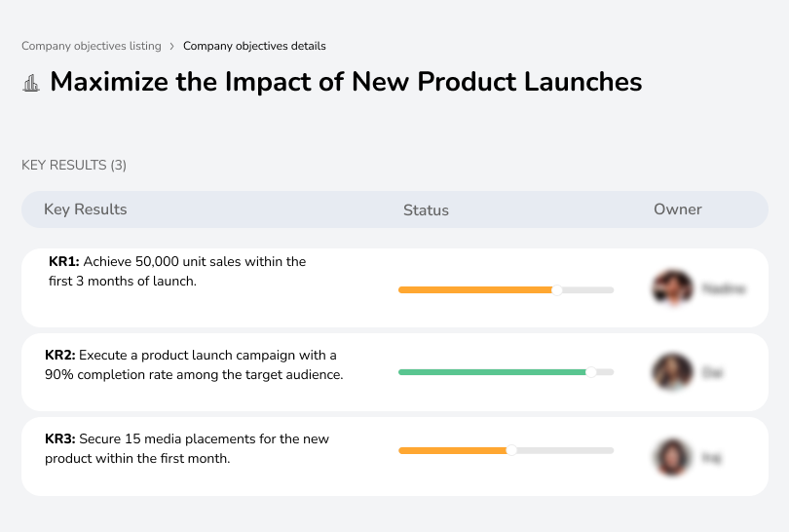Image resolution: width=789 pixels, height=532 pixels.
Task: Click the KR2 green progress slider handle
Action: pos(591,372)
